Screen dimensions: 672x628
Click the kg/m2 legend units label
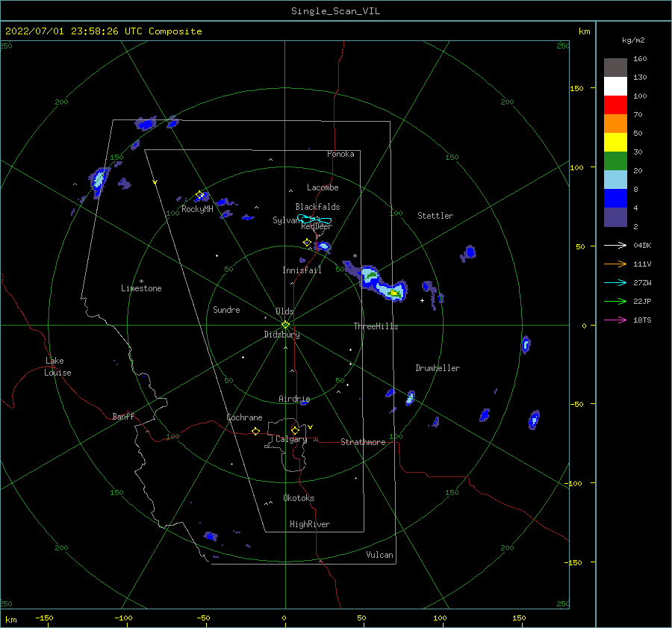coord(633,40)
